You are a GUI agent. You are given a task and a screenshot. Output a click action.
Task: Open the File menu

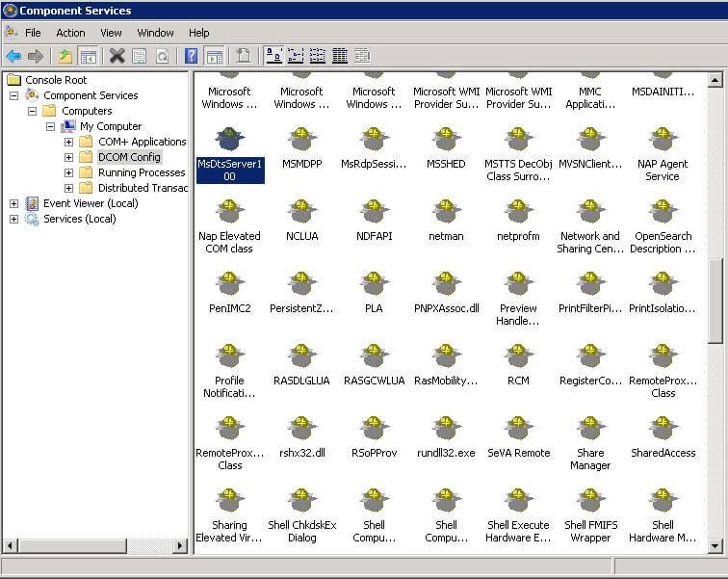[33, 33]
